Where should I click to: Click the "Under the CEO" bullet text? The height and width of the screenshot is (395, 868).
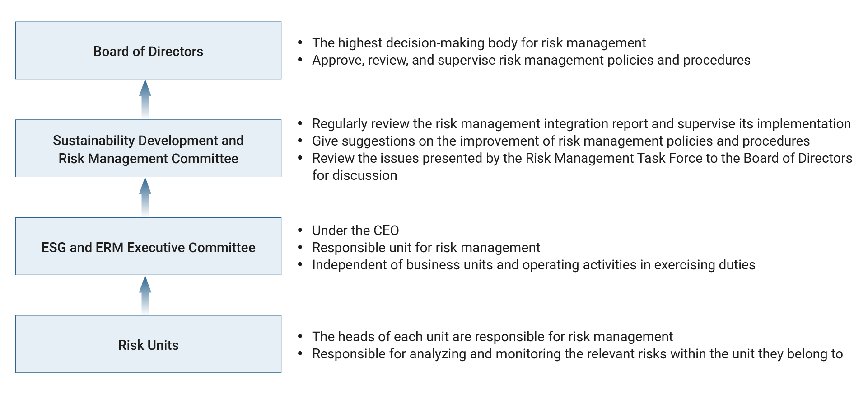[355, 230]
